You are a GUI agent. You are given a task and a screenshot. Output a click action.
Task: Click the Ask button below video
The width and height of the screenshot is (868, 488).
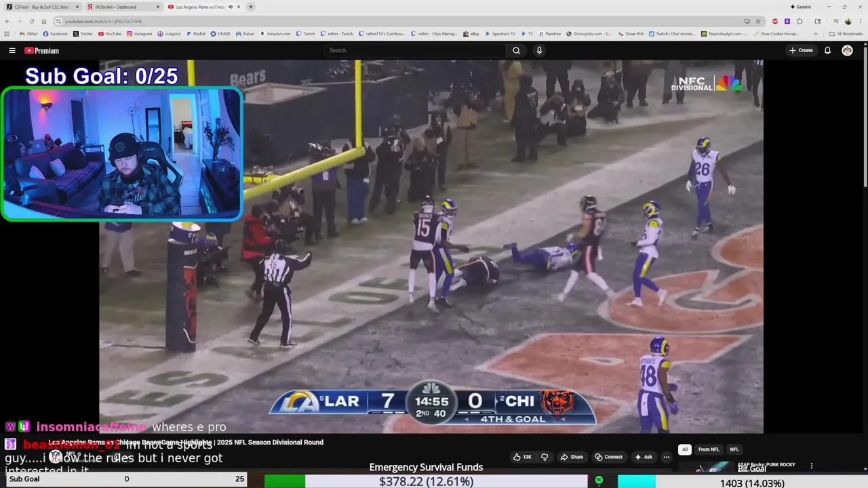[644, 457]
